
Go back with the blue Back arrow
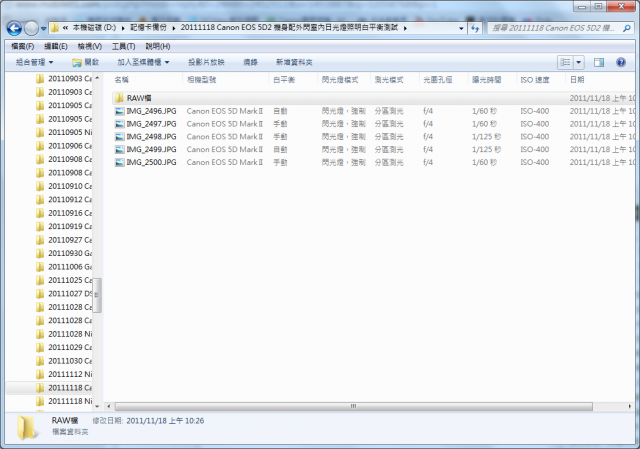pyautogui.click(x=14, y=28)
